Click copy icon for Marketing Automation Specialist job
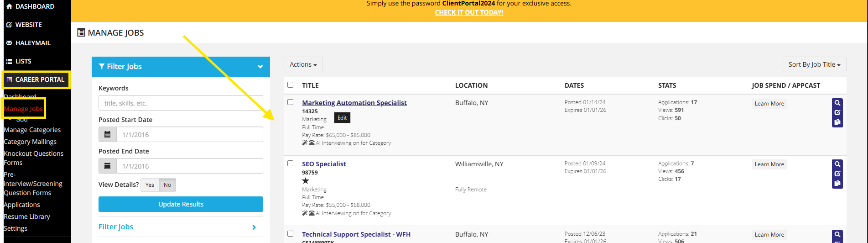This screenshot has height=243, width=868. click(837, 122)
